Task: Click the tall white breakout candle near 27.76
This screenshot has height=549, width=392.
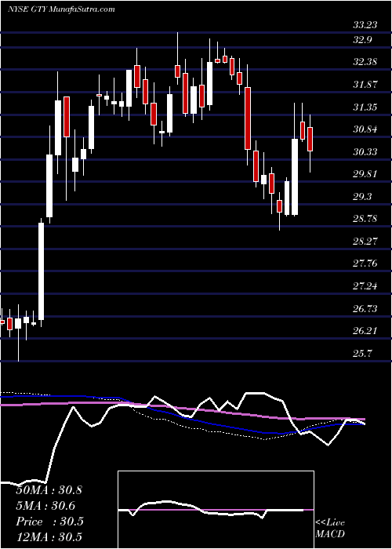Action: [42, 271]
